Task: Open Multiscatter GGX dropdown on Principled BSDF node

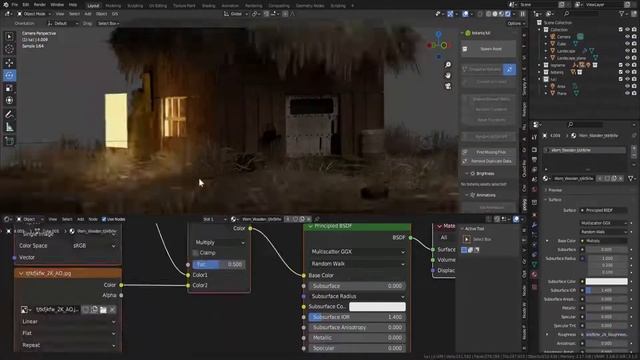Action: 357,252
